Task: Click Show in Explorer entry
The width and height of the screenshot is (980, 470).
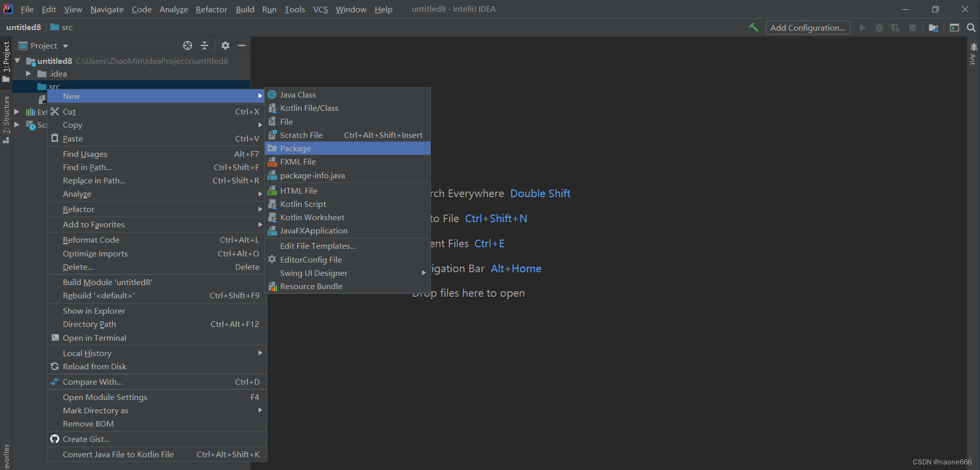Action: 157,311
